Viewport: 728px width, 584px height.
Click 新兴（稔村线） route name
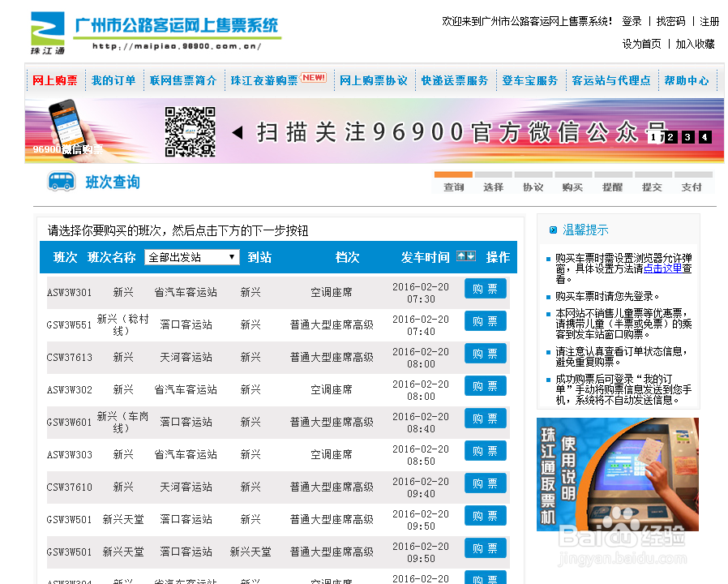click(x=123, y=324)
